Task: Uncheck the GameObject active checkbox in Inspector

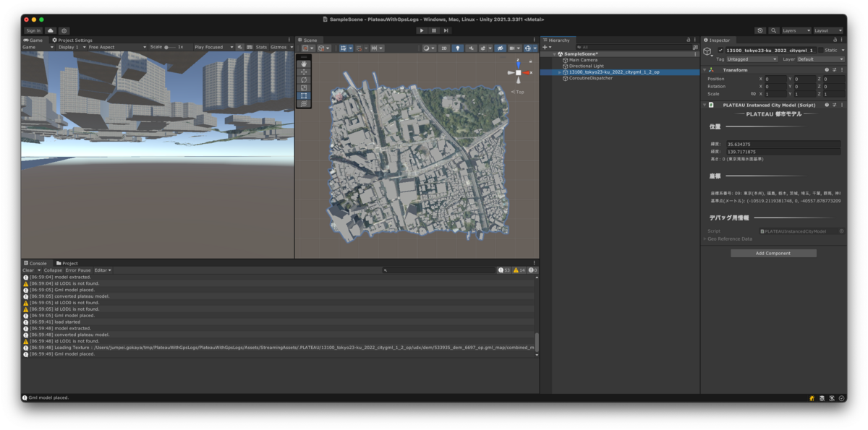Action: (720, 51)
